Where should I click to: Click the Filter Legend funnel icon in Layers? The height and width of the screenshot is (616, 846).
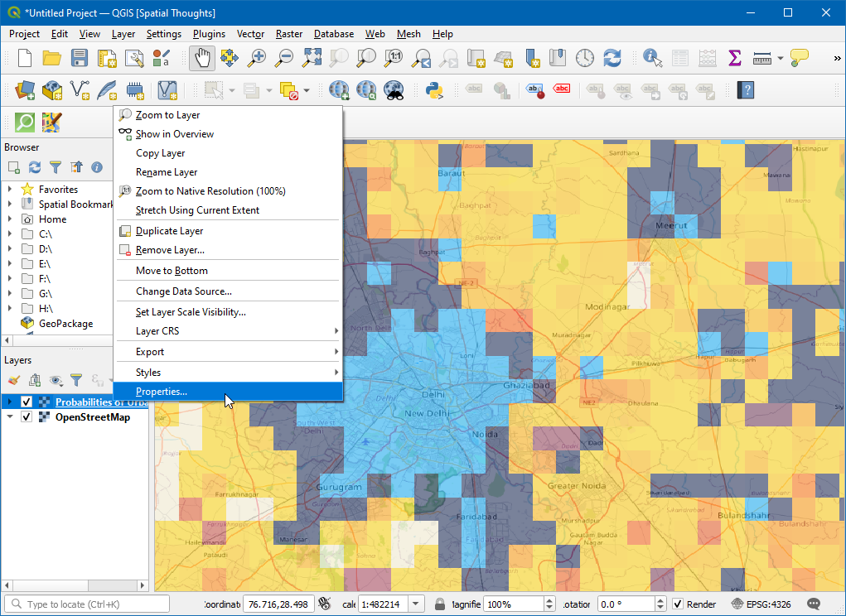click(75, 380)
